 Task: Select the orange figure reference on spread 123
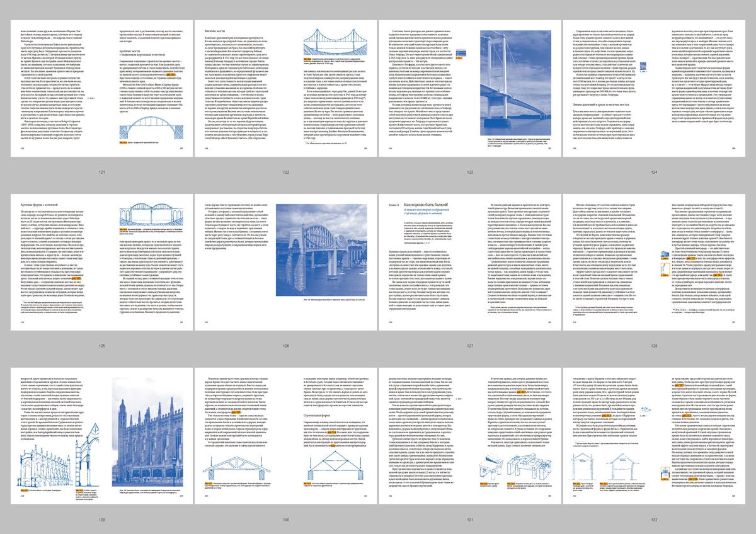click(460, 58)
